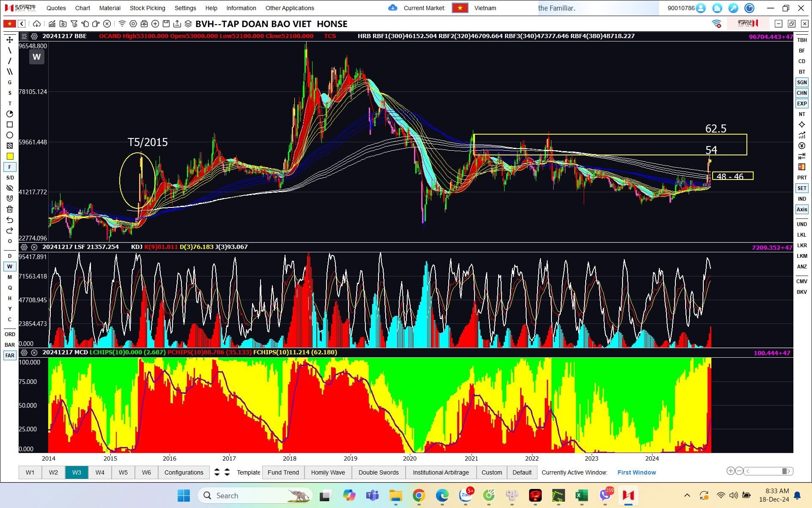Open the Stock Picking menu
812x508 pixels.
pyautogui.click(x=147, y=8)
